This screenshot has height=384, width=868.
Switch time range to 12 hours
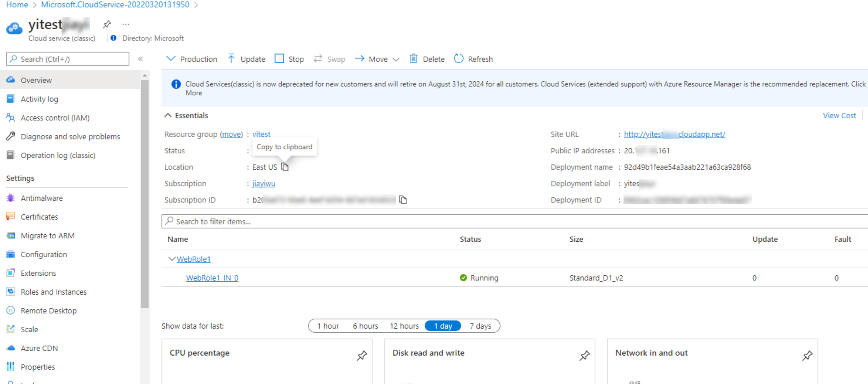[404, 326]
